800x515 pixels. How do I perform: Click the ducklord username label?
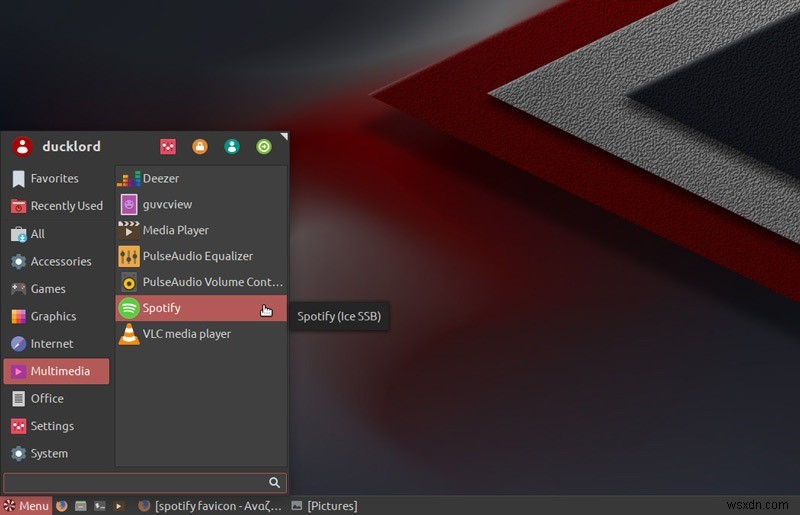71,146
